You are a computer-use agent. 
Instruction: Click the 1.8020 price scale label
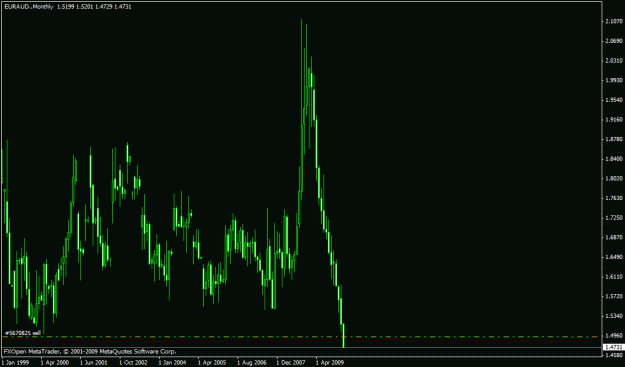click(614, 179)
